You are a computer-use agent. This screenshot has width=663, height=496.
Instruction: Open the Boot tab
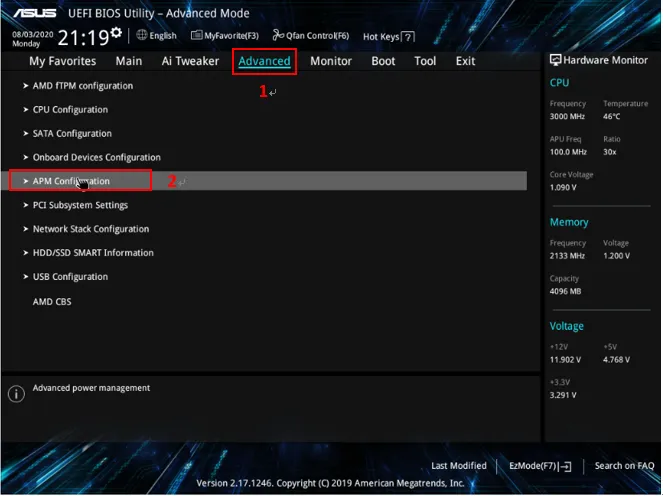pos(384,61)
